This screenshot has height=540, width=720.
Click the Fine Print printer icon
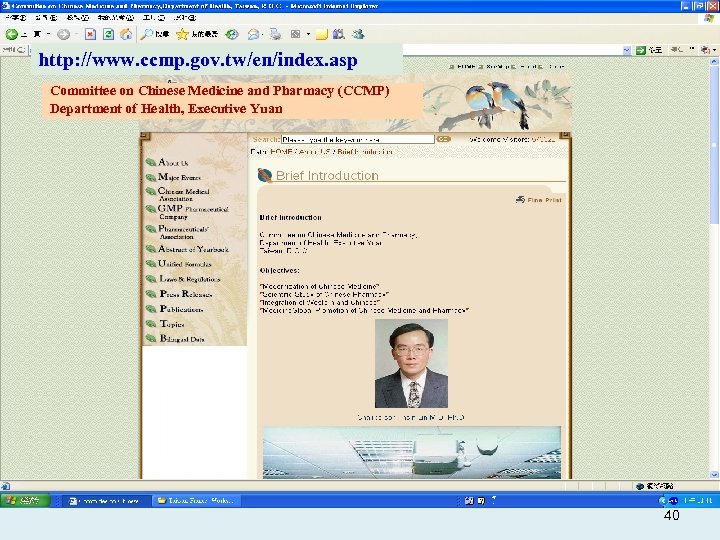pos(520,199)
